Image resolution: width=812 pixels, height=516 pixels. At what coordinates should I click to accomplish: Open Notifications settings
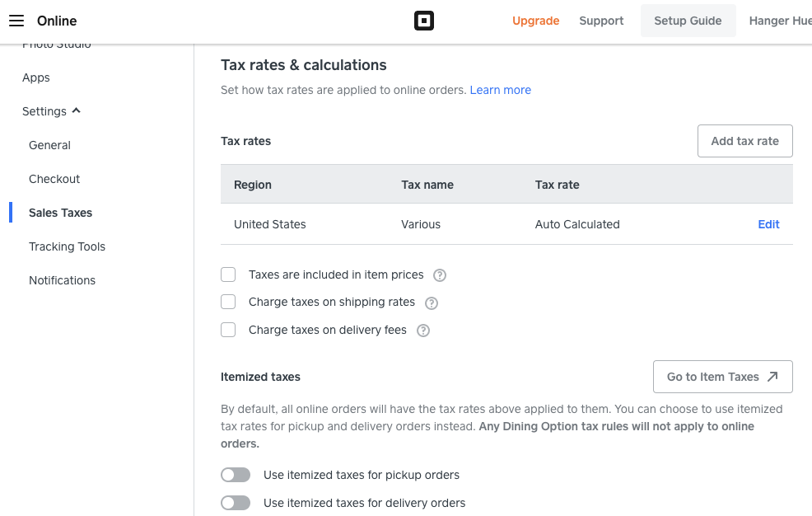coord(62,280)
